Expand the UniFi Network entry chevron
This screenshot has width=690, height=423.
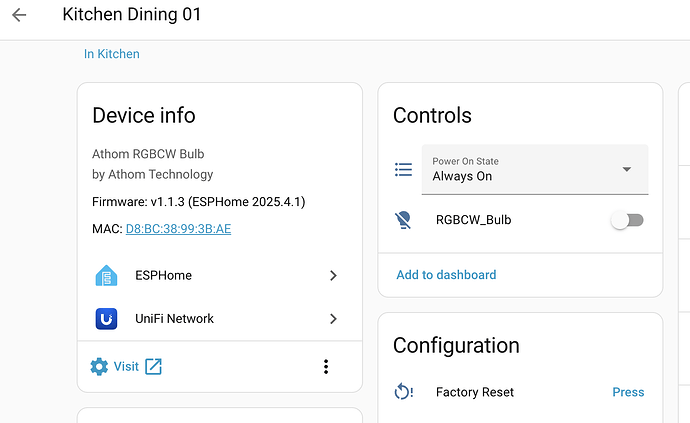point(333,319)
